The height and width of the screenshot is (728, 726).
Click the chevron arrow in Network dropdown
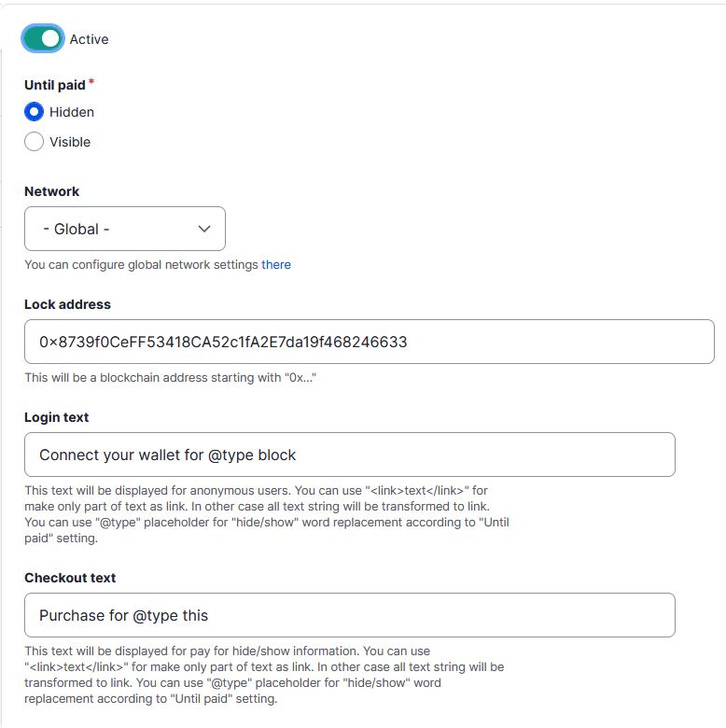tap(204, 229)
